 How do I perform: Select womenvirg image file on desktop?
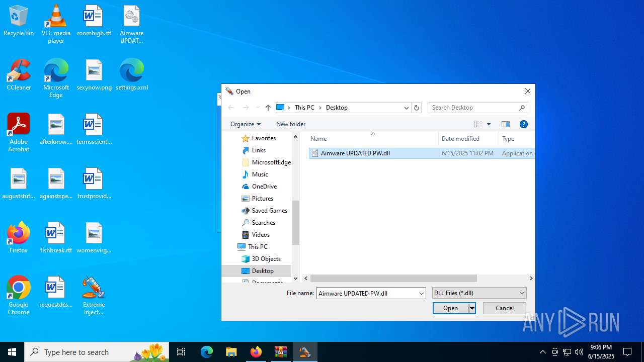94,237
